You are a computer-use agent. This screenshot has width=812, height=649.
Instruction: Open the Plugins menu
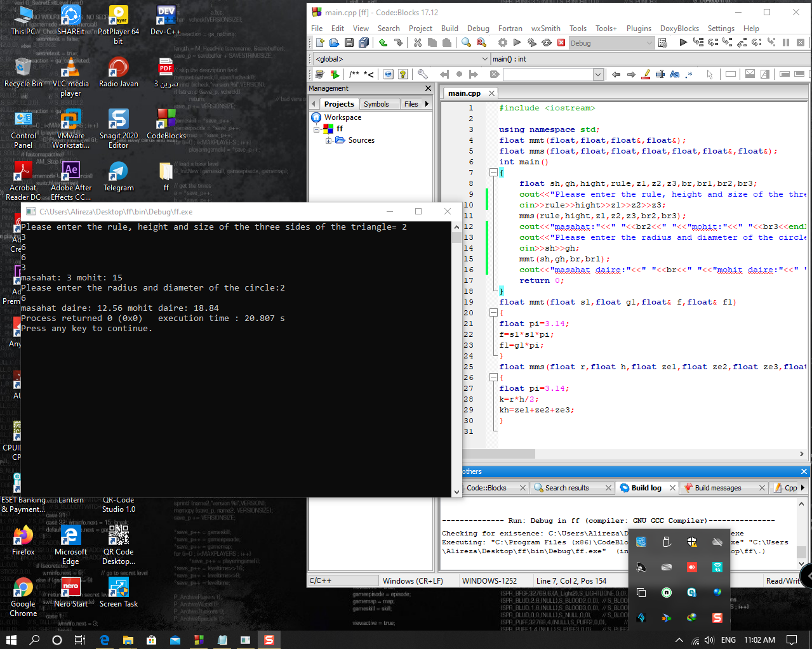coord(638,29)
